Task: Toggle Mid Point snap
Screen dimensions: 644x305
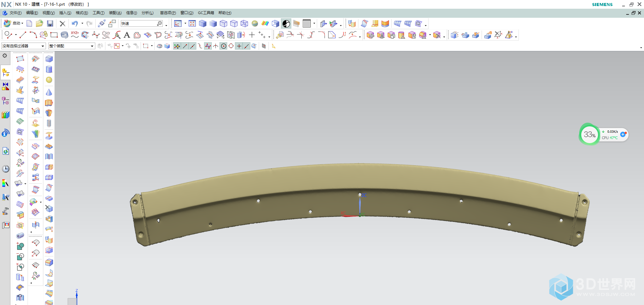Action: [193, 46]
